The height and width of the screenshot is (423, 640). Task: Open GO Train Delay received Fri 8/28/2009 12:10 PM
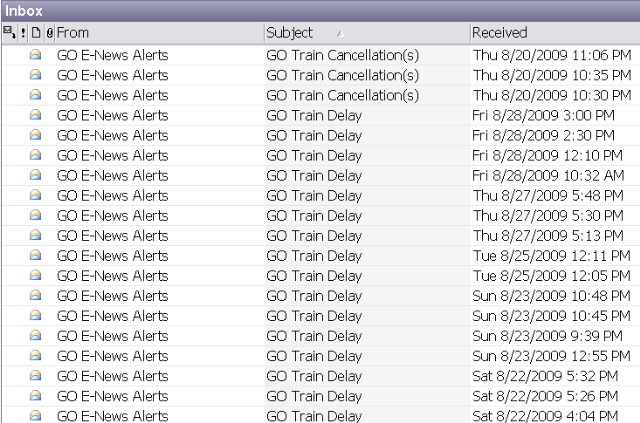pos(314,156)
